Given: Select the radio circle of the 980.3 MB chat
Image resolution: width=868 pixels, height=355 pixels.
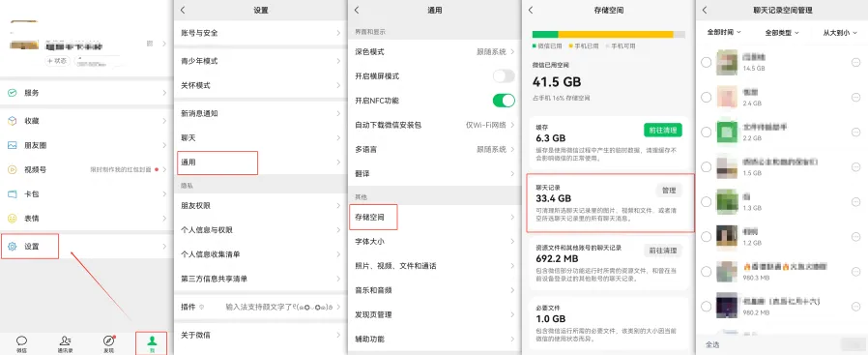Looking at the screenshot, I should (706, 272).
